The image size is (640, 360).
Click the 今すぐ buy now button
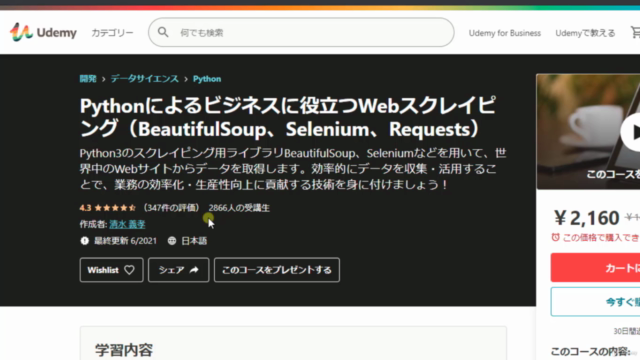pos(595,302)
